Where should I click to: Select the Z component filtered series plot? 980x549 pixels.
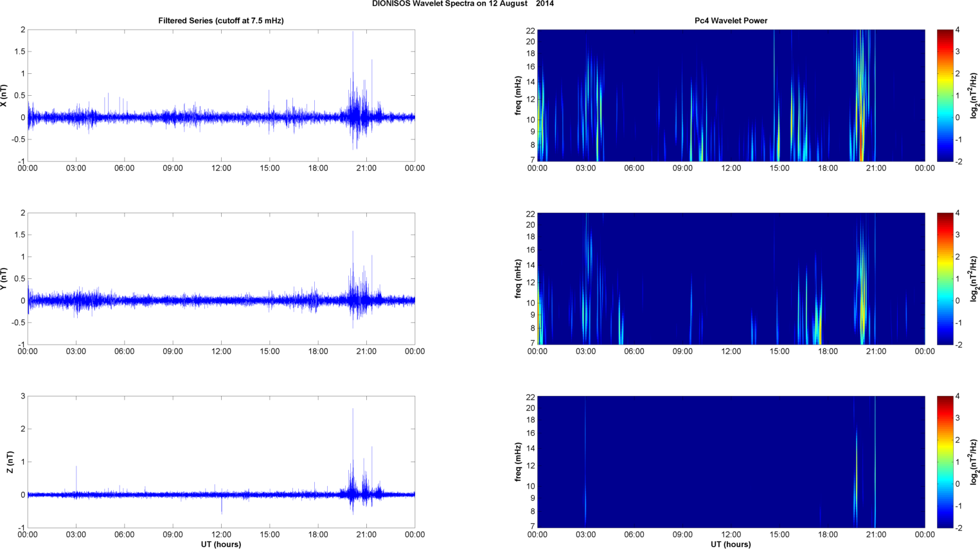coord(221,462)
